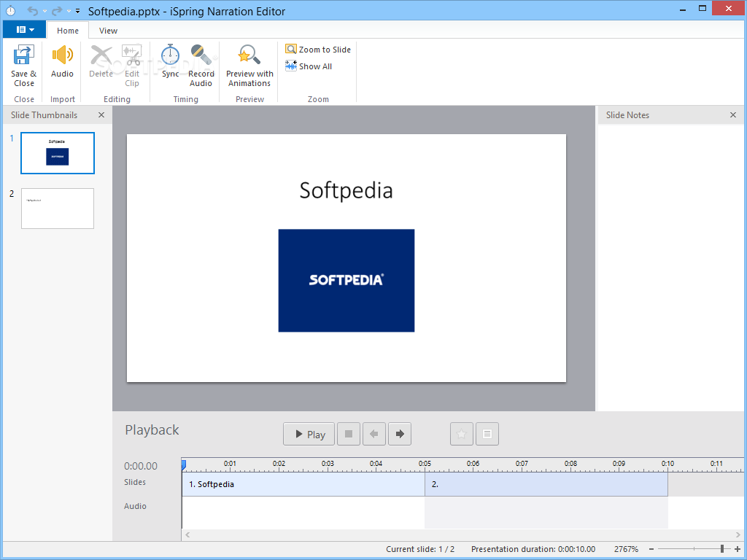Click the zoom slider handle in status bar
Image resolution: width=747 pixels, height=560 pixels.
pyautogui.click(x=722, y=549)
